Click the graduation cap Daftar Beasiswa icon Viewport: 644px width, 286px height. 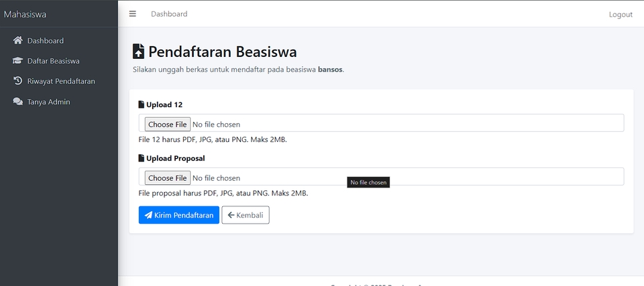pyautogui.click(x=18, y=61)
